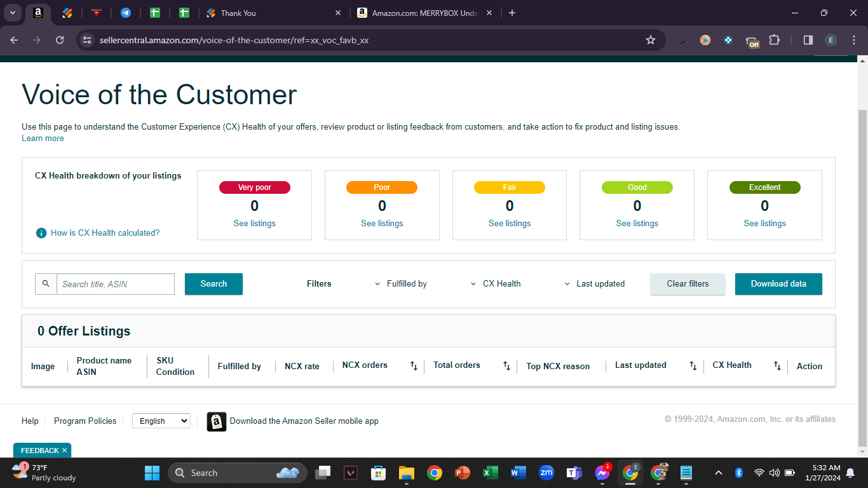Bookmark this page with the star icon
This screenshot has width=868, height=488.
[651, 40]
